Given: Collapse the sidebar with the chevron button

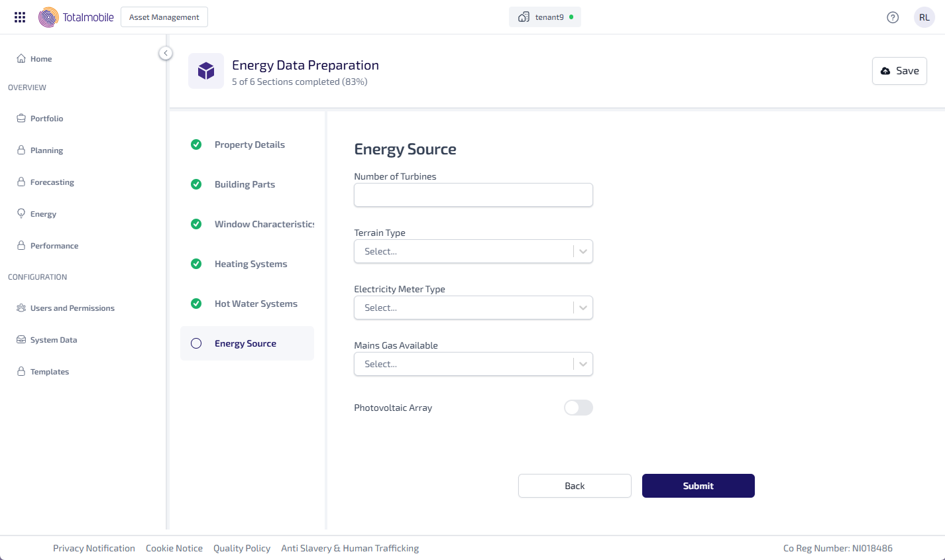Looking at the screenshot, I should (166, 53).
